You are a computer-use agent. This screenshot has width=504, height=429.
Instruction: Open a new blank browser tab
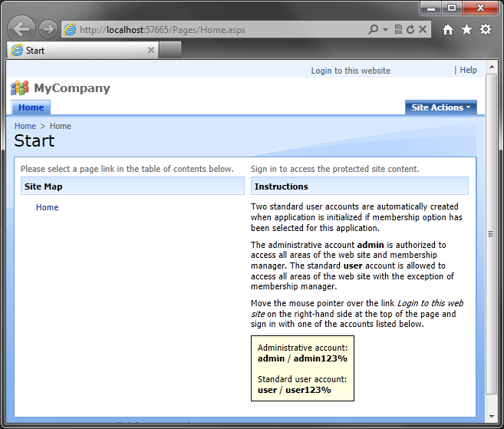170,50
